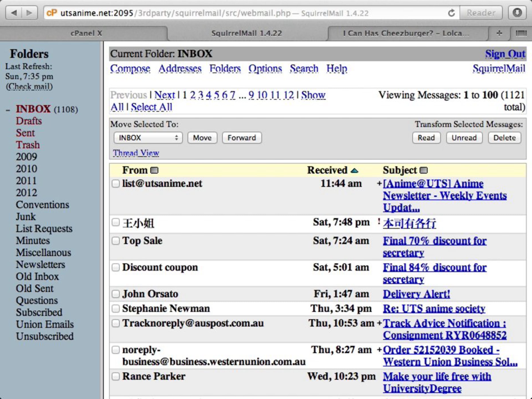Open the Compose link
The width and height of the screenshot is (532, 399).
point(130,68)
